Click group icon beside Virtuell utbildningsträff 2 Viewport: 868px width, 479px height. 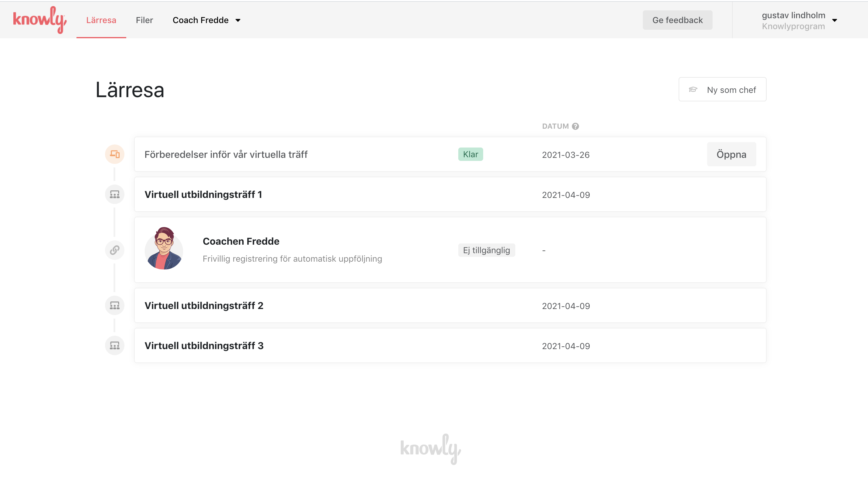(114, 305)
